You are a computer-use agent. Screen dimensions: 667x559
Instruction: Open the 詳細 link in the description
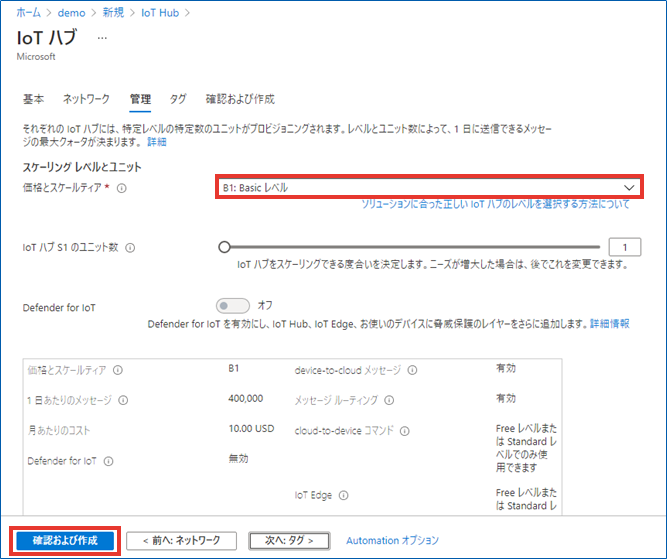click(157, 142)
